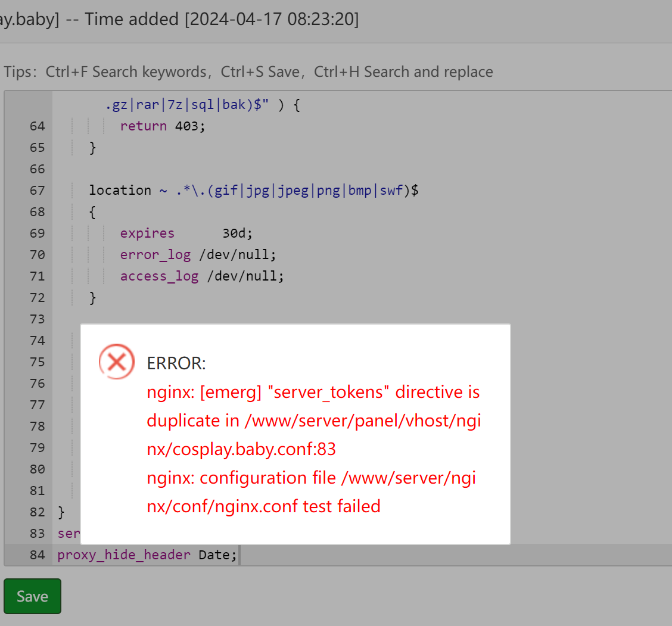The height and width of the screenshot is (626, 672).
Task: Click the opening brace on line 68
Action: (x=92, y=212)
